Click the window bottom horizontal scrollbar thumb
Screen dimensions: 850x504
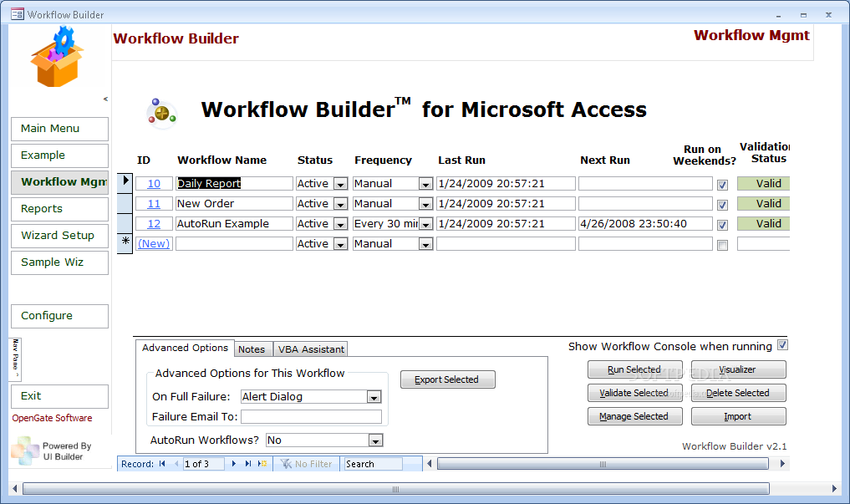click(395, 489)
